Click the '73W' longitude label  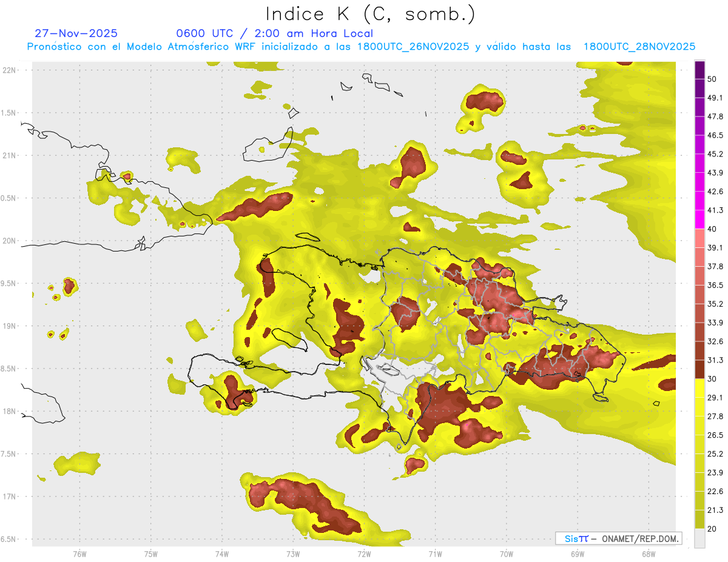pos(293,554)
